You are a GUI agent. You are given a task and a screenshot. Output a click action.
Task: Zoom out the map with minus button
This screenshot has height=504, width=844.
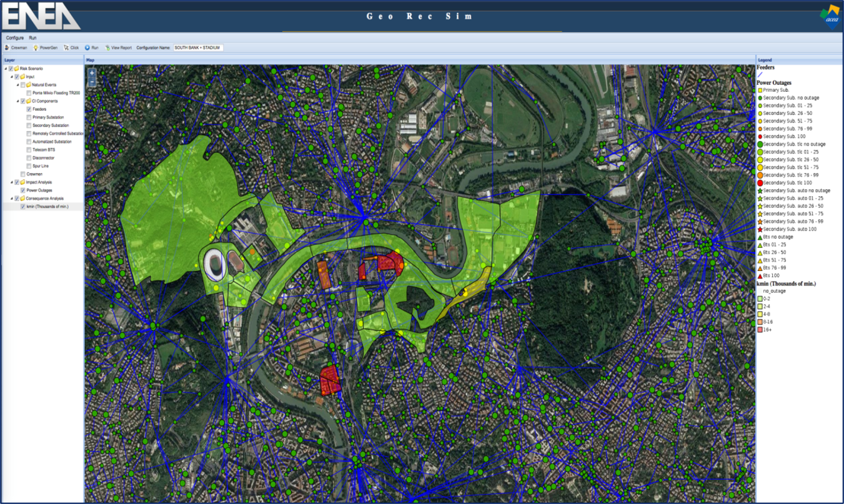[x=92, y=82]
